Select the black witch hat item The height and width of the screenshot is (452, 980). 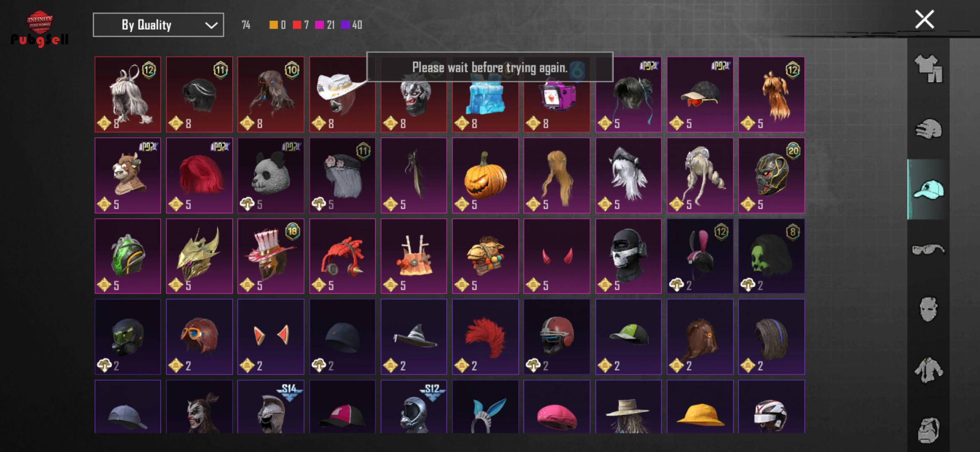(x=414, y=337)
